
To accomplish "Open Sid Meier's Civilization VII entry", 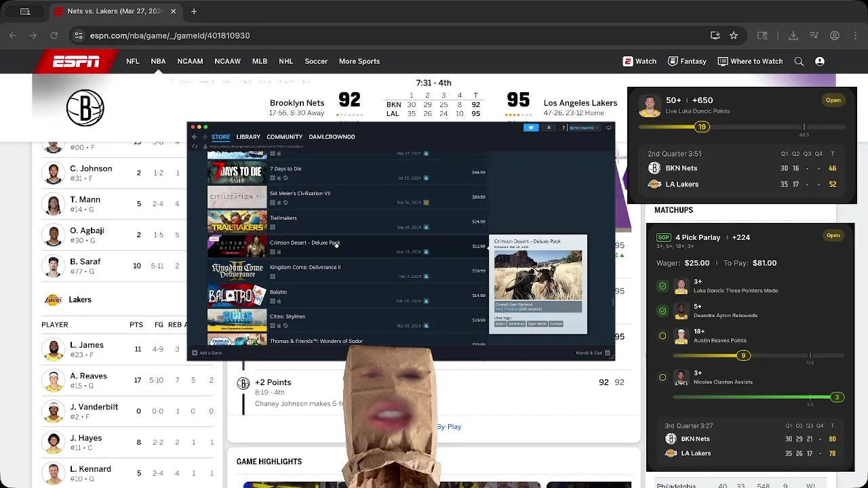I will (347, 197).
